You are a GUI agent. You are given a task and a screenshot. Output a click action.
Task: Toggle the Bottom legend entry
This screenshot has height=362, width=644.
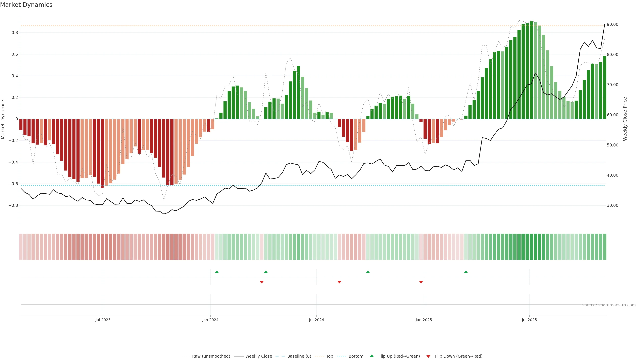356,356
